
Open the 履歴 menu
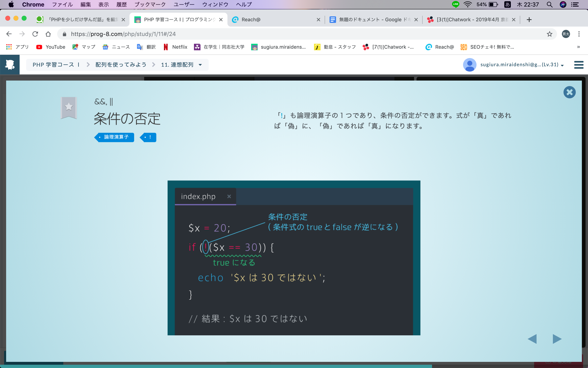(121, 4)
